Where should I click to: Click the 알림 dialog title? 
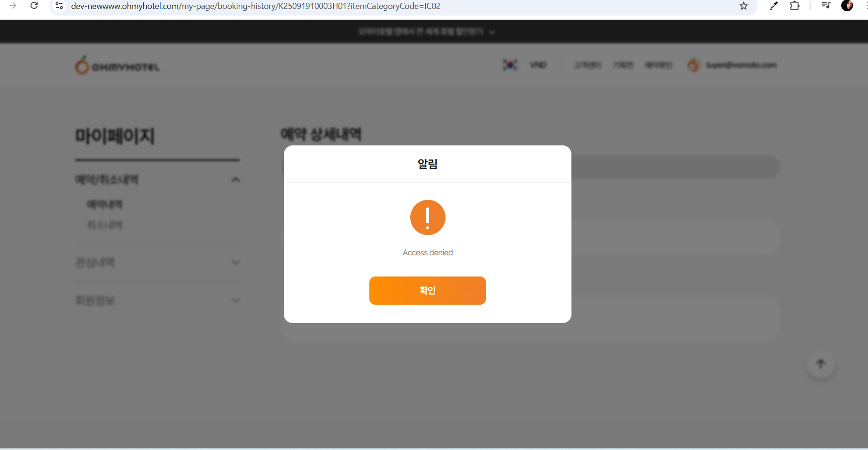point(428,164)
